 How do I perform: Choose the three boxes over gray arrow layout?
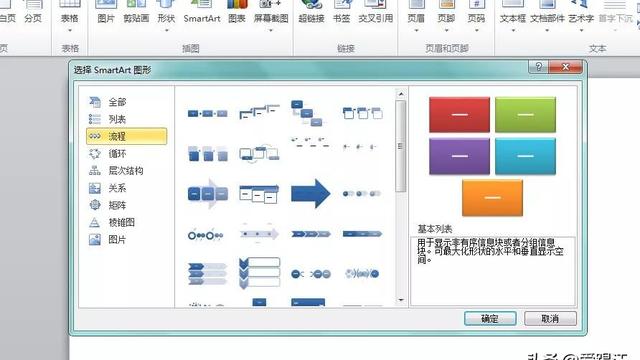pos(208,193)
